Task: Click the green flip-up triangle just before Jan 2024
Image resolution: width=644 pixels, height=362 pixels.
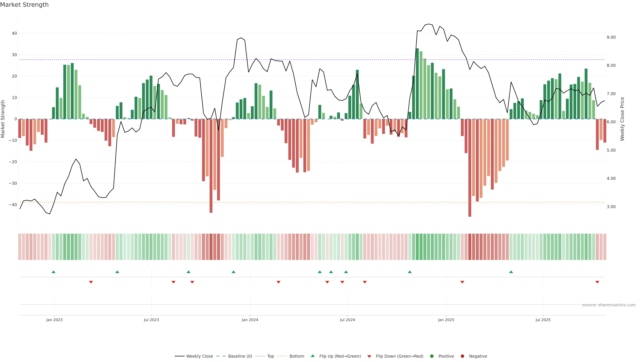Action: pos(233,272)
